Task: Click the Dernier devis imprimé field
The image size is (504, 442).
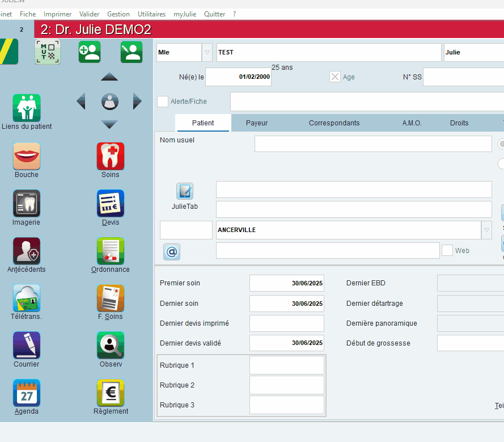Action: (287, 323)
